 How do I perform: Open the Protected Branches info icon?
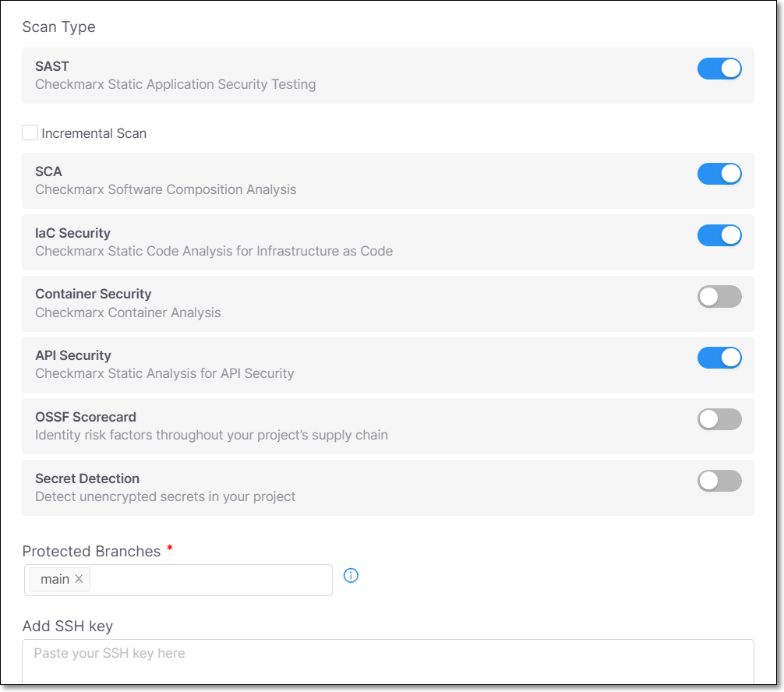point(351,576)
